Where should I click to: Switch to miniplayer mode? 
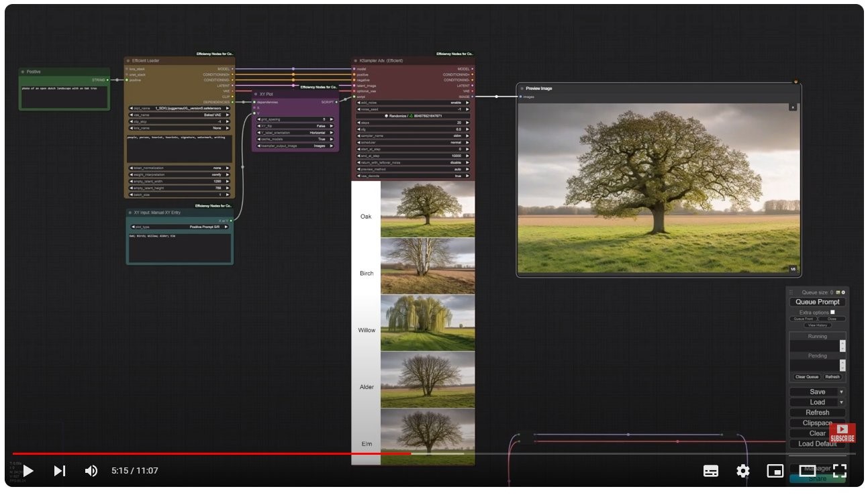(775, 471)
